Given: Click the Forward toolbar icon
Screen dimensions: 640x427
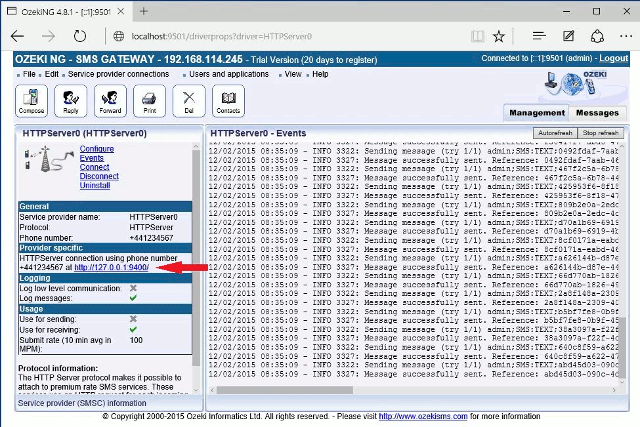Looking at the screenshot, I should (110, 101).
